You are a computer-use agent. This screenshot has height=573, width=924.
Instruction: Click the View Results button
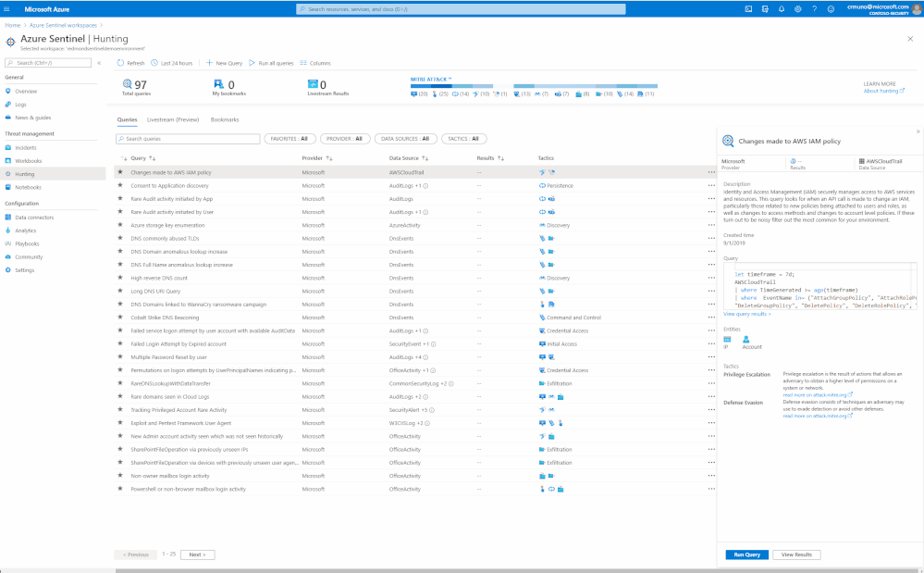796,554
